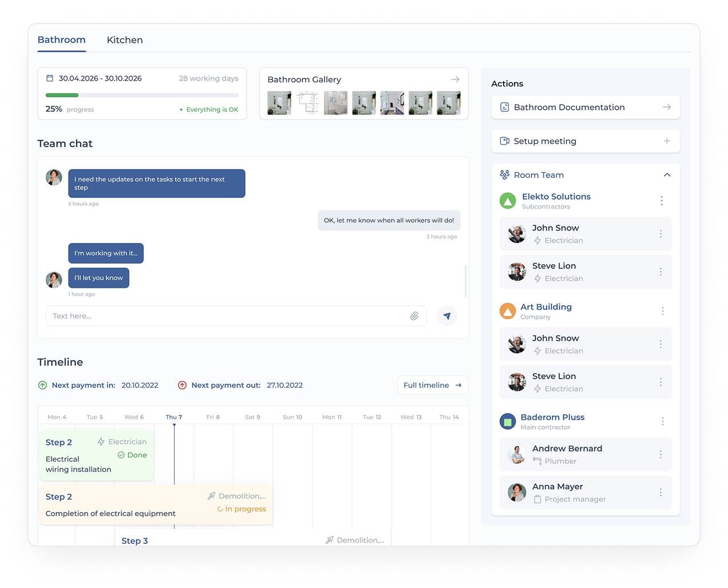Send the chat message
Image resolution: width=728 pixels, height=588 pixels.
tap(447, 316)
